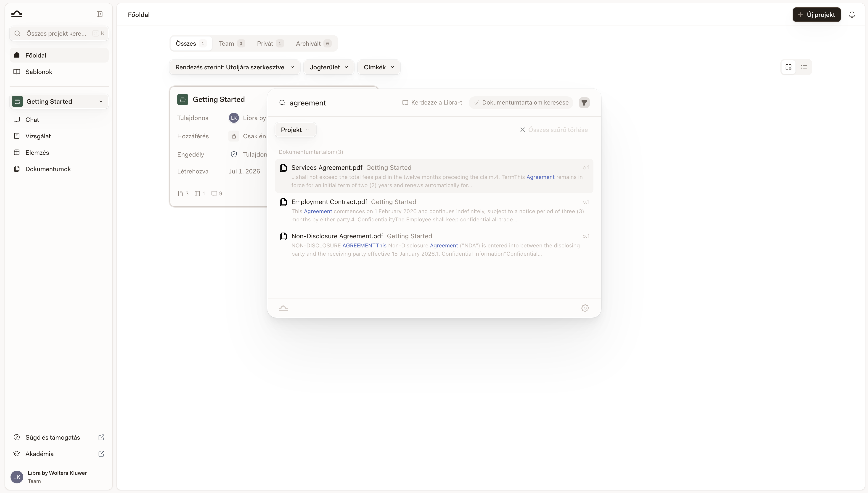Open Services Agreement.pdf search result
The width and height of the screenshot is (868, 493).
pos(434,176)
